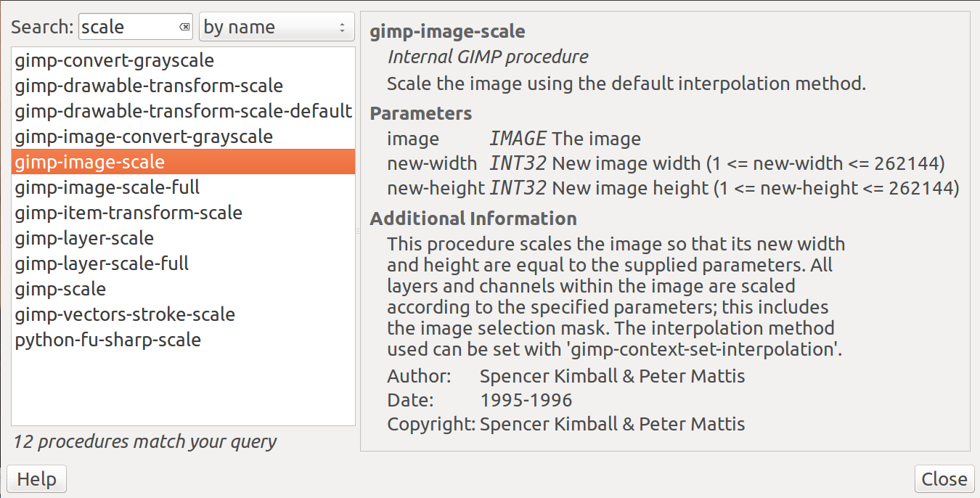Image resolution: width=980 pixels, height=498 pixels.
Task: Click the new-width parameter name
Action: (x=432, y=163)
